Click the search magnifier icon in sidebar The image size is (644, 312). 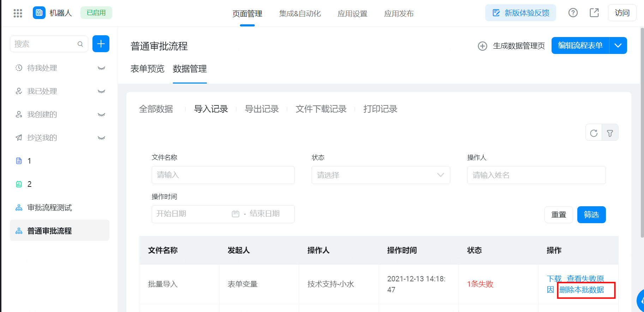point(80,44)
